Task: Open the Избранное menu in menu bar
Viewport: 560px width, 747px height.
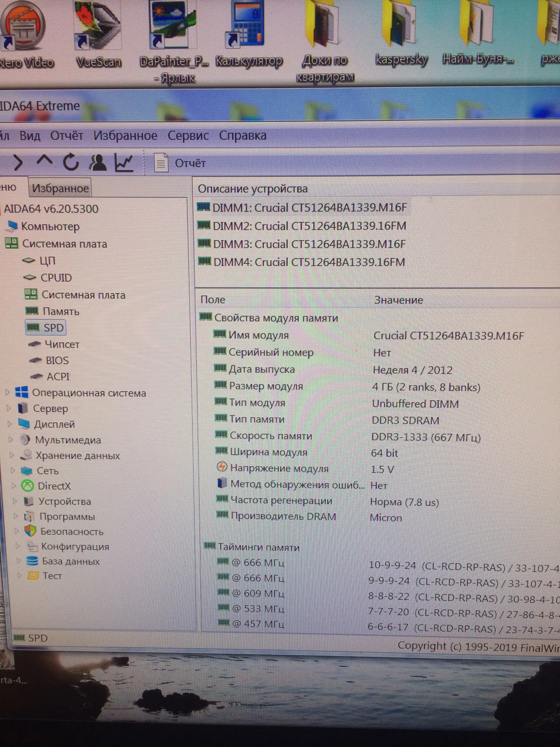Action: [x=125, y=136]
